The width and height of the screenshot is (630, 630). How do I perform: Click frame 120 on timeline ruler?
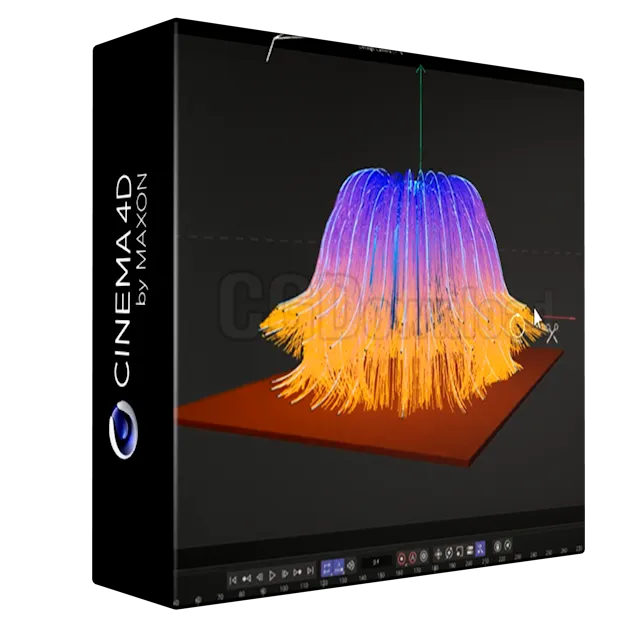click(x=324, y=583)
